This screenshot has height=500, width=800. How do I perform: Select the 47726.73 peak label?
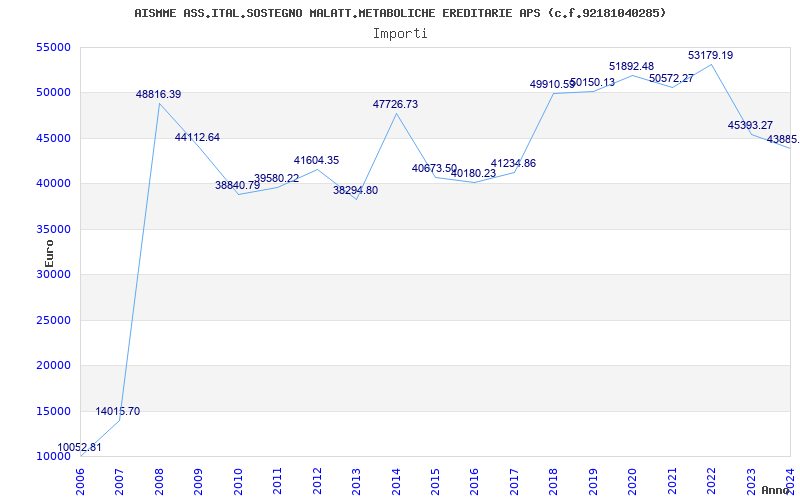point(395,104)
